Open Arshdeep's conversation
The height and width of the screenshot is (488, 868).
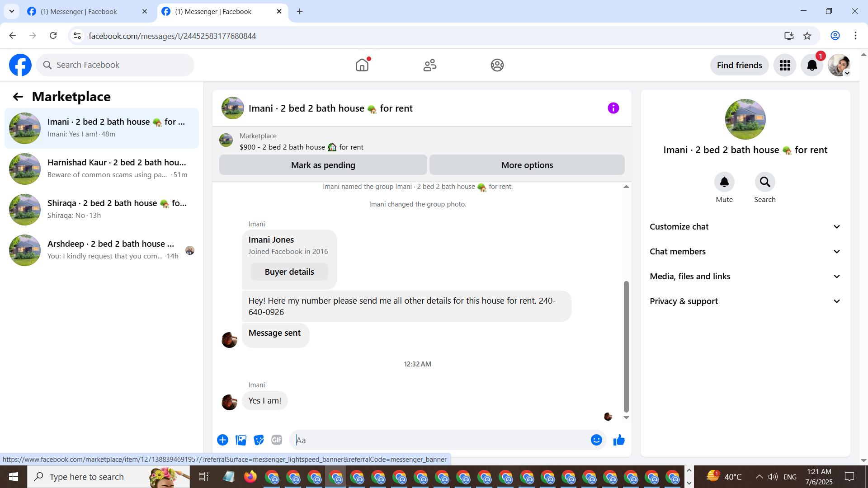tap(102, 250)
